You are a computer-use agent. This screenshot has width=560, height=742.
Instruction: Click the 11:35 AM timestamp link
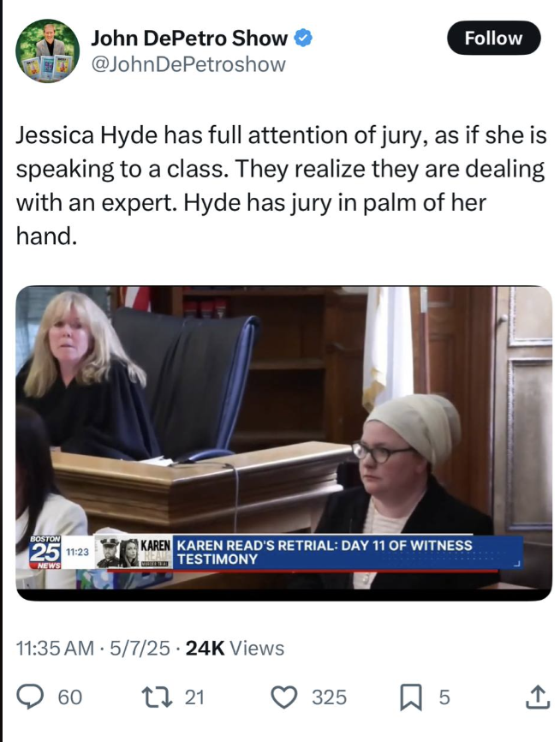click(55, 648)
